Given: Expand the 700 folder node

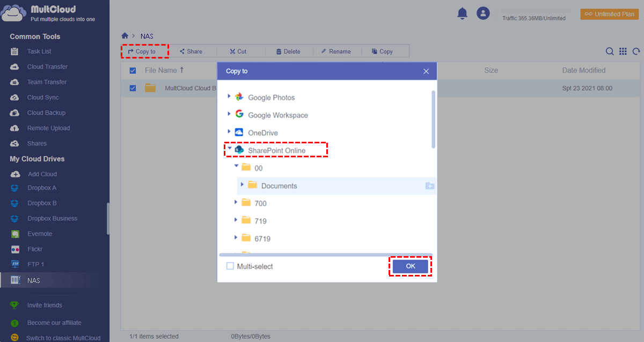Looking at the screenshot, I should click(x=236, y=202).
